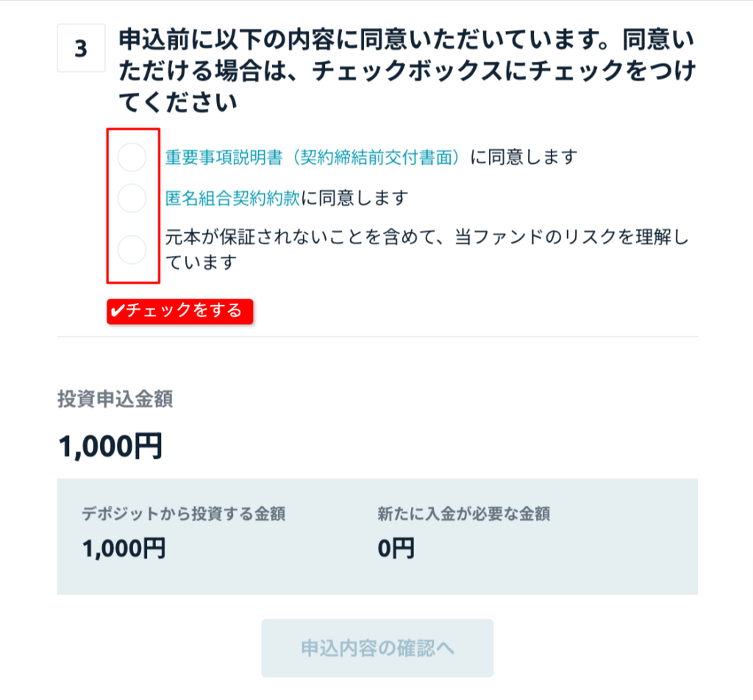Click the step 3 heading text
The image size is (753, 700).
(x=406, y=71)
